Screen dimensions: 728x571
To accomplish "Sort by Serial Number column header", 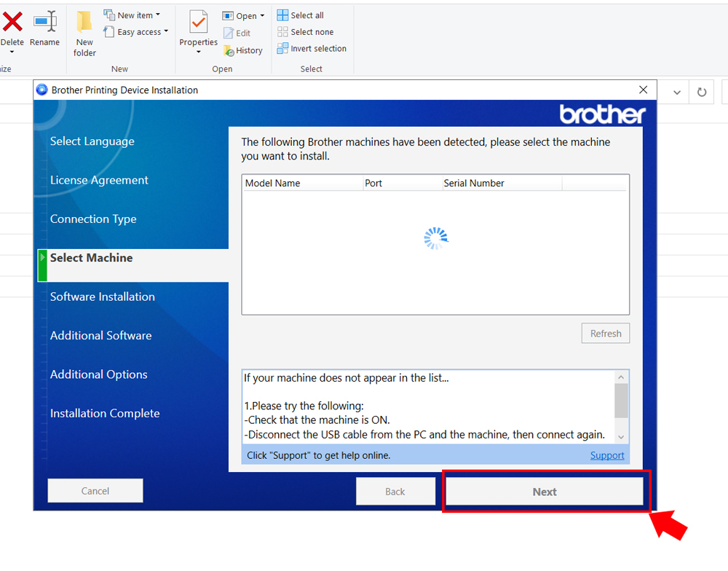I will 502,183.
